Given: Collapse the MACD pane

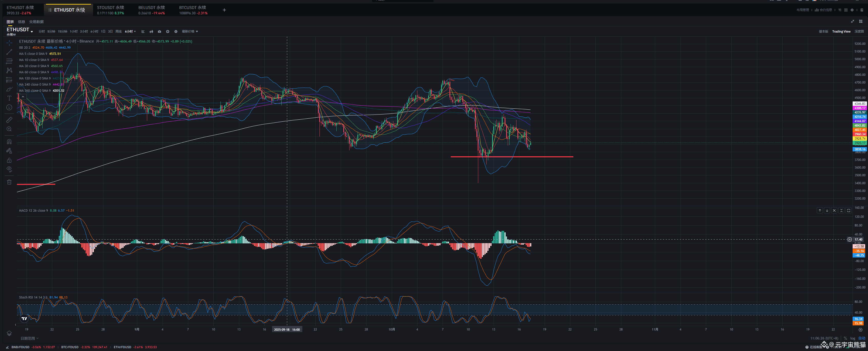Looking at the screenshot, I should [841, 210].
